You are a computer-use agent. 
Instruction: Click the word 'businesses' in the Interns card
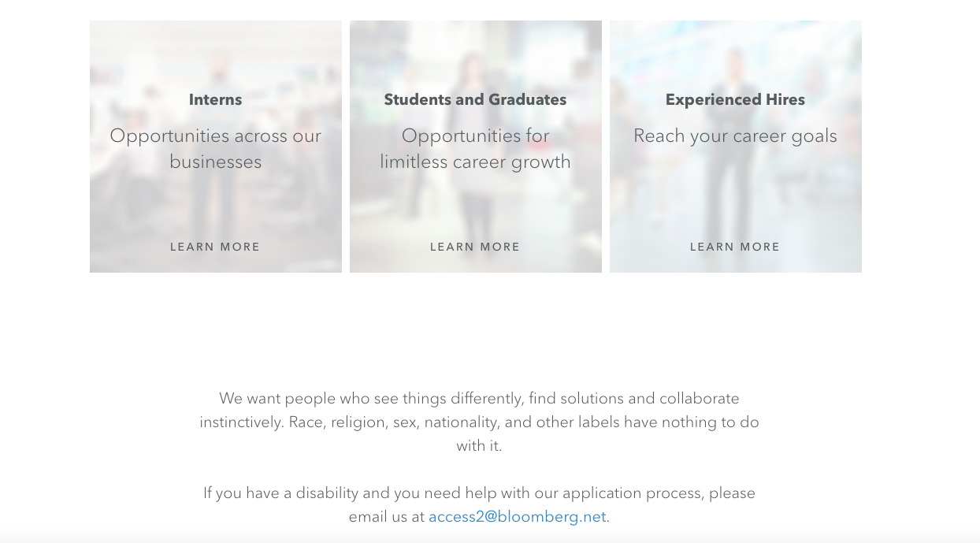tap(215, 162)
